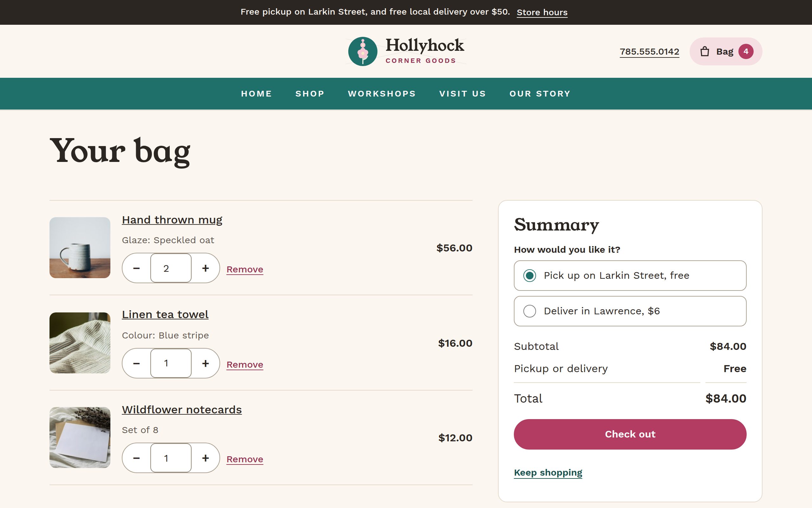Click the Hollyhock Corner Goods wordmark

coord(424,50)
